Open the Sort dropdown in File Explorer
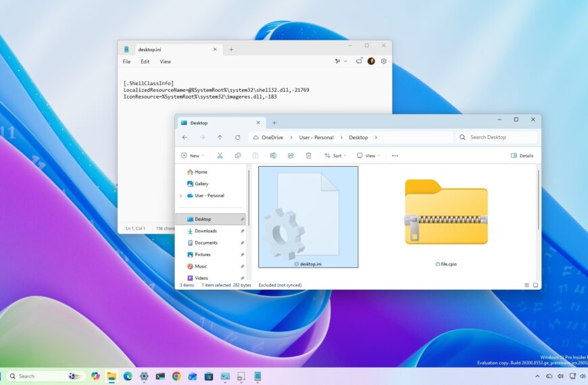 (x=335, y=155)
